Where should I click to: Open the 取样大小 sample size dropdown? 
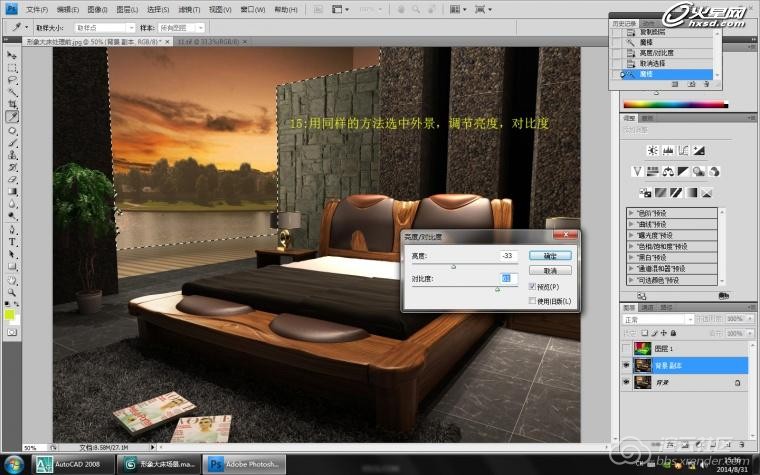(104, 28)
